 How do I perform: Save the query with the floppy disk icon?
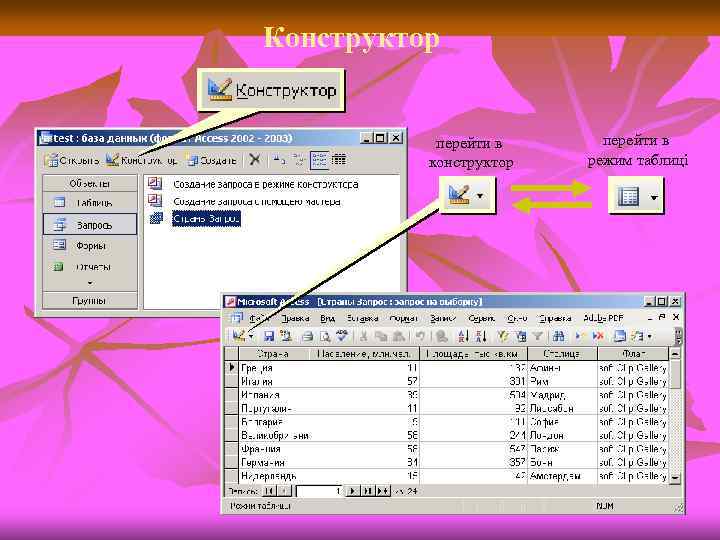point(269,336)
